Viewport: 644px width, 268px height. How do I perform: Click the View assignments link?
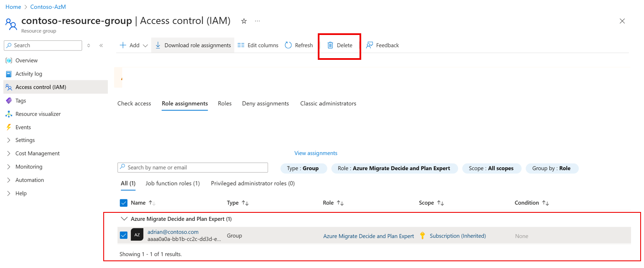pos(316,153)
